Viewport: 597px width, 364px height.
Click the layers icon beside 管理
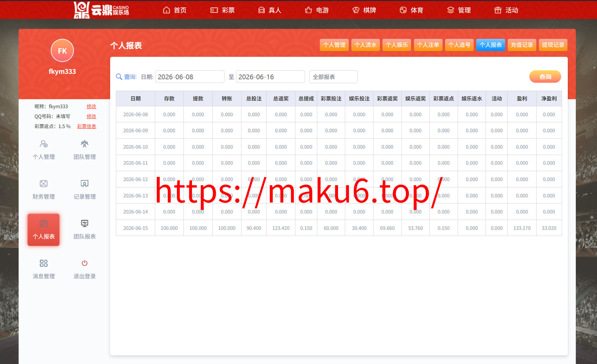(x=451, y=10)
